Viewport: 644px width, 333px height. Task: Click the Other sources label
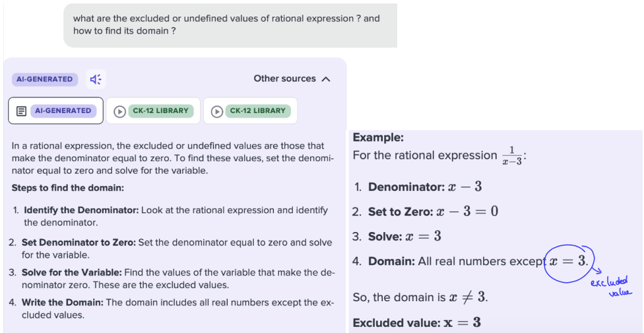tap(284, 79)
